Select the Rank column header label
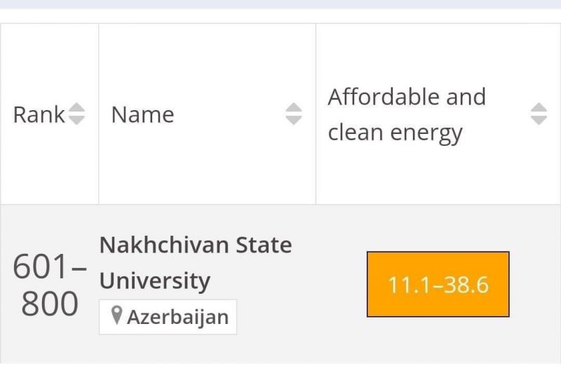 (39, 114)
